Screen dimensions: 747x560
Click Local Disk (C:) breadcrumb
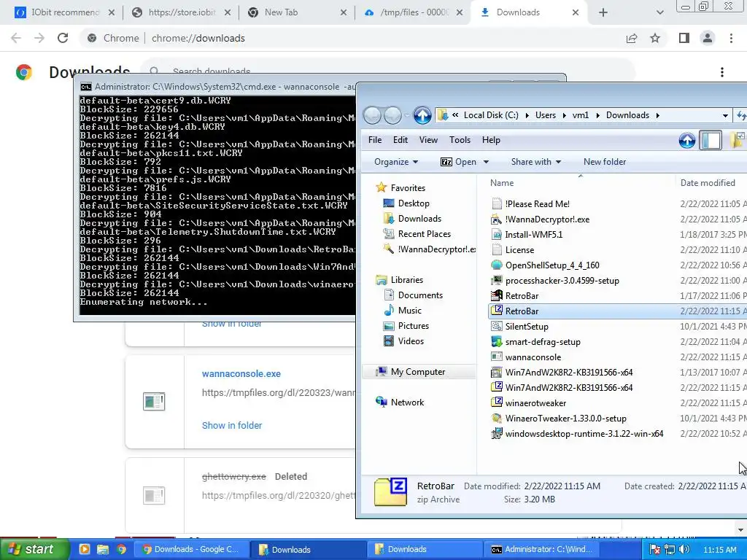click(491, 115)
